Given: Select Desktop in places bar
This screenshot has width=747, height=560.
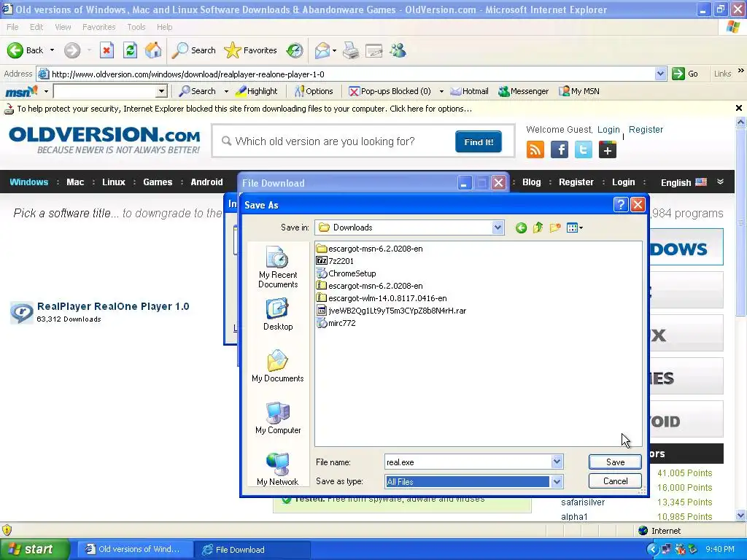Looking at the screenshot, I should (x=278, y=314).
